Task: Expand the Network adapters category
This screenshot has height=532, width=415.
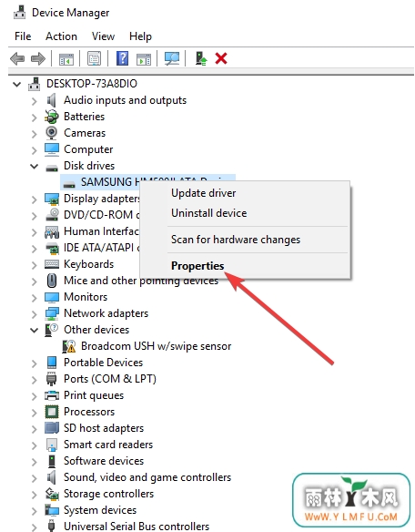Action: (35, 314)
